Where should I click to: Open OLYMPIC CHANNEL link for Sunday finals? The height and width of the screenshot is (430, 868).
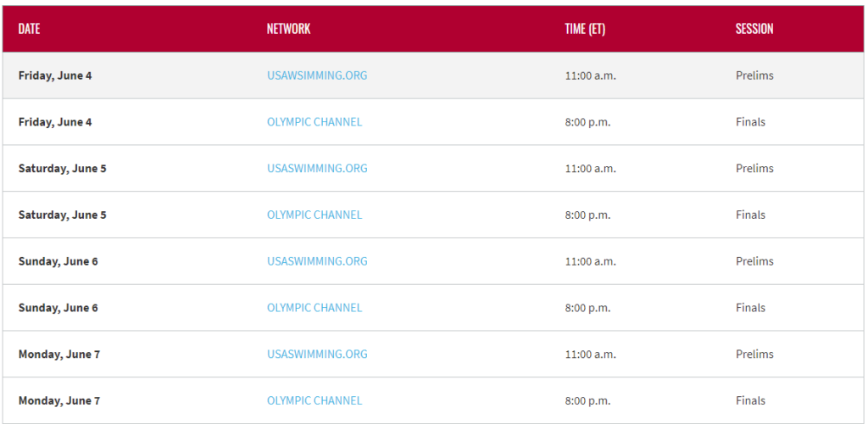click(x=314, y=308)
